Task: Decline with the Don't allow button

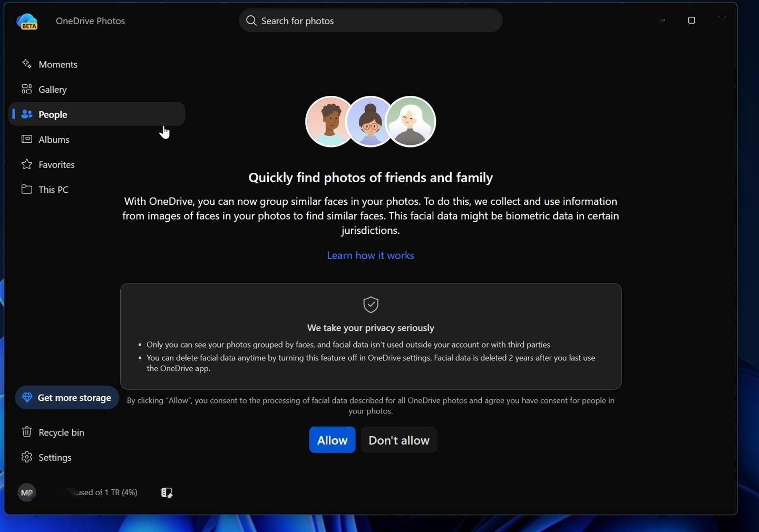Action: pos(399,440)
